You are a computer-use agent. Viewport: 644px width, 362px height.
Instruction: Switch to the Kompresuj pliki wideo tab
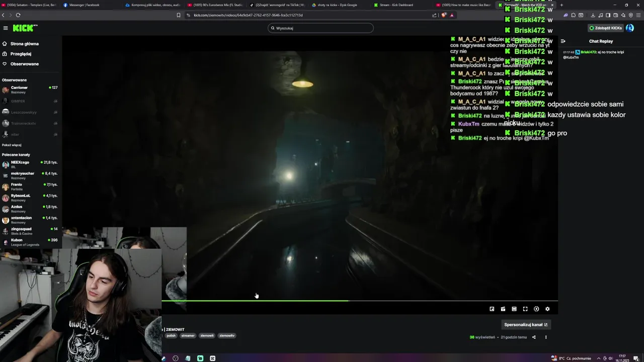pos(152,5)
